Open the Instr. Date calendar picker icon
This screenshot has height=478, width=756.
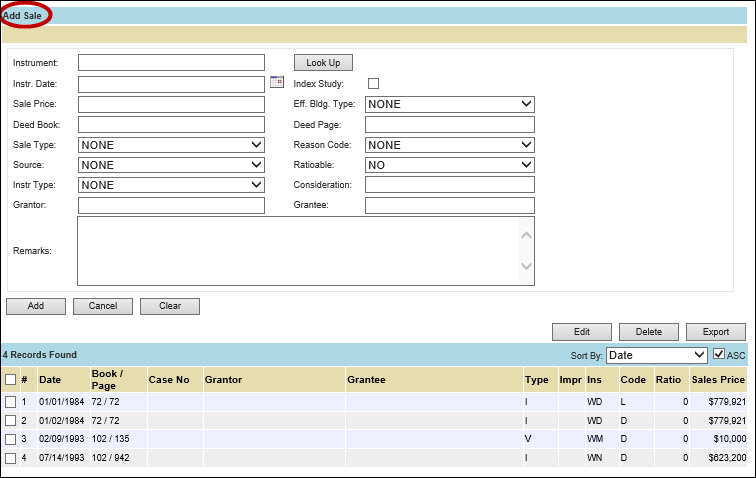click(277, 82)
